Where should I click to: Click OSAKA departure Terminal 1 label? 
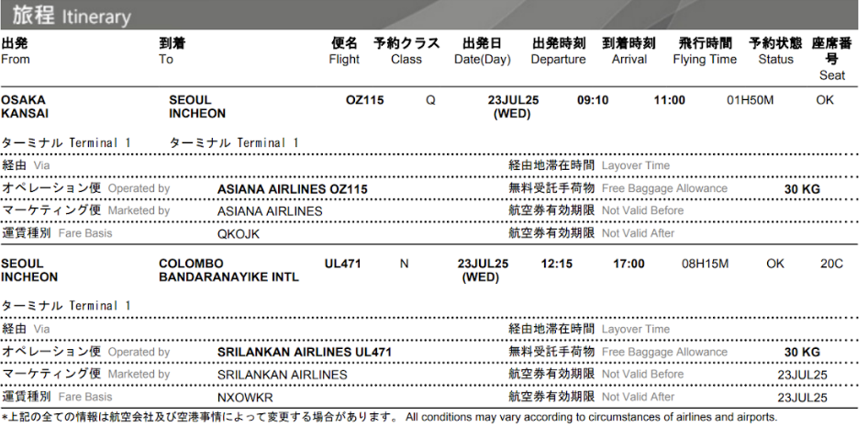pyautogui.click(x=66, y=143)
